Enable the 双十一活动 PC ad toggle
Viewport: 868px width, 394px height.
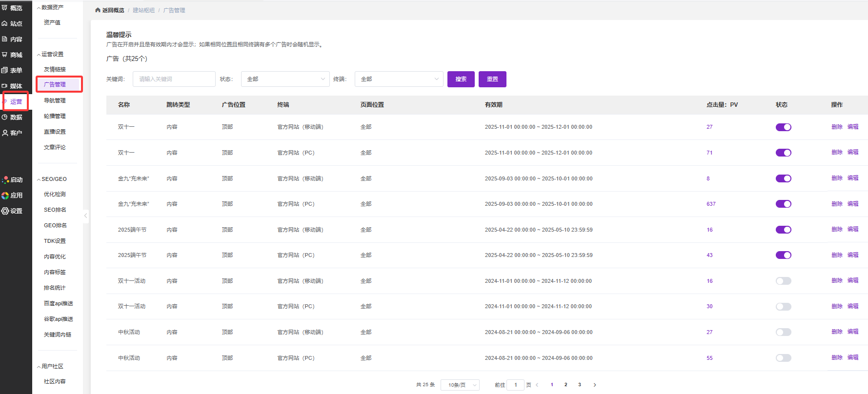point(783,307)
